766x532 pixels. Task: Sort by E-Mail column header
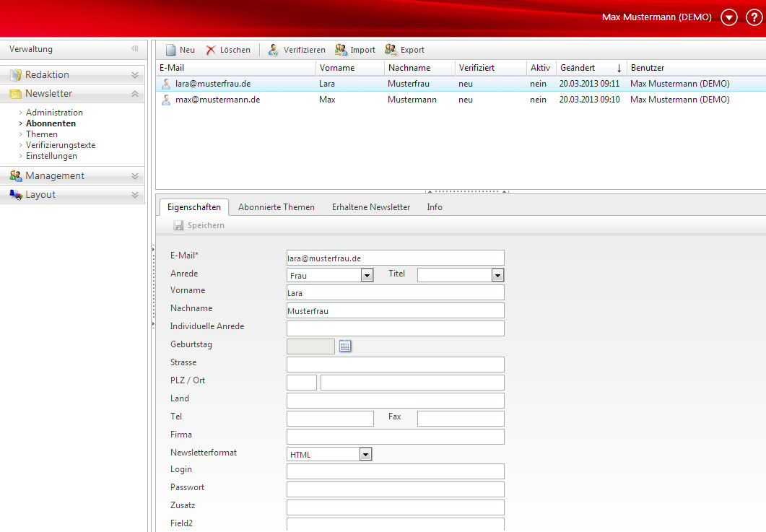(x=236, y=68)
